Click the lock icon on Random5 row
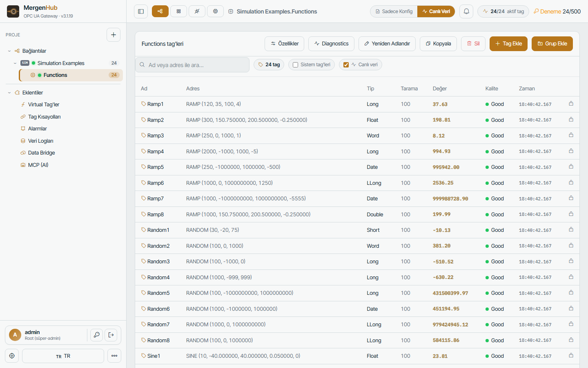This screenshot has width=588, height=368. tap(571, 293)
